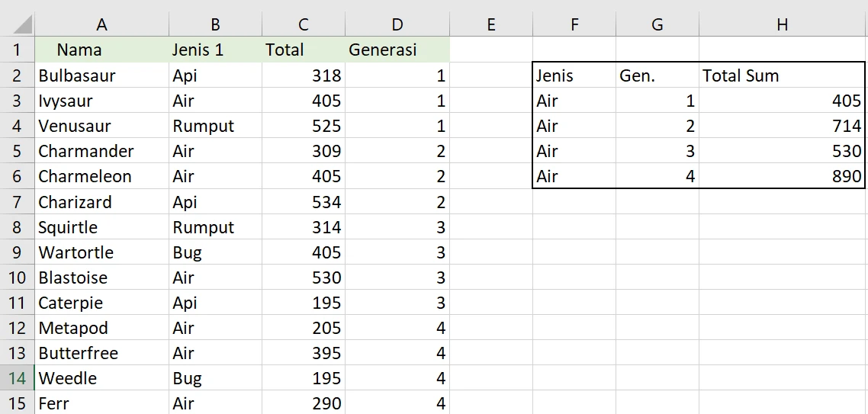Click Bug cell in Wartortle row

[x=215, y=252]
